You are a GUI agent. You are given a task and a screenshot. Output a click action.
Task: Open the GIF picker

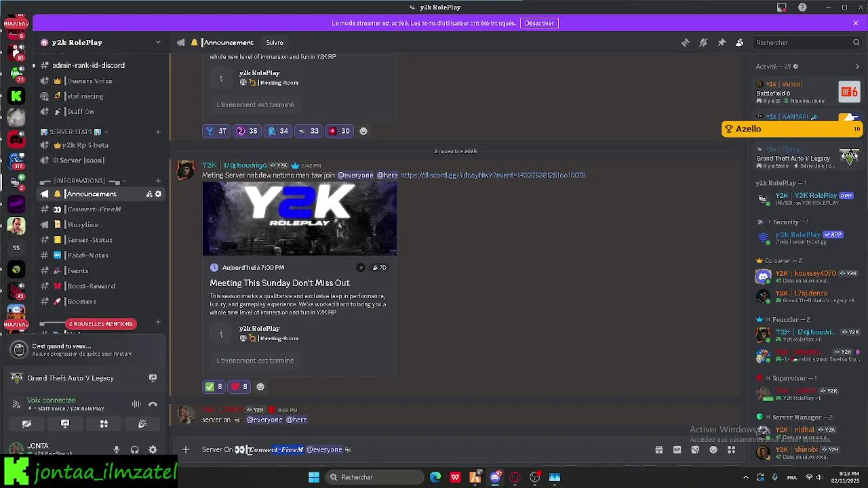[x=677, y=449]
